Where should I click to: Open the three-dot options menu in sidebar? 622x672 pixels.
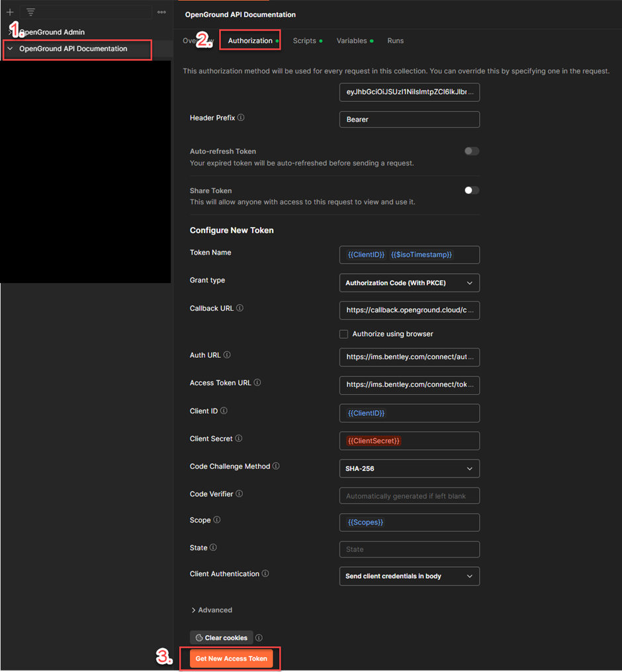161,12
